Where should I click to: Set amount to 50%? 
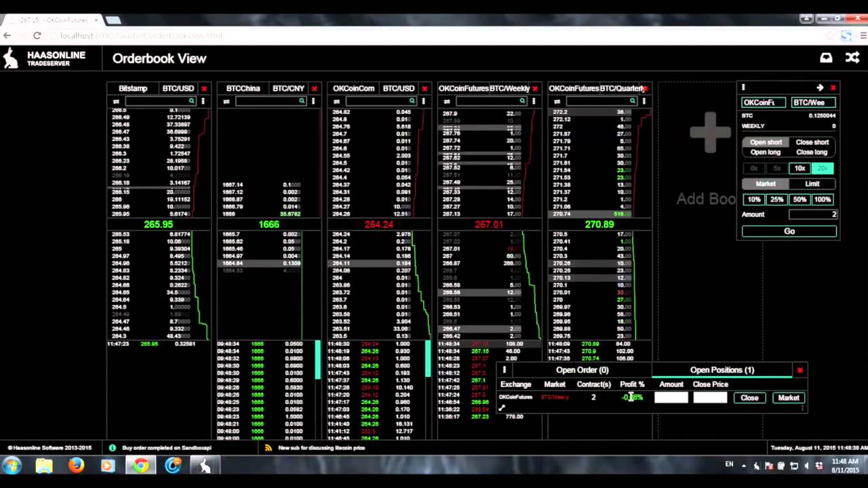(x=800, y=200)
